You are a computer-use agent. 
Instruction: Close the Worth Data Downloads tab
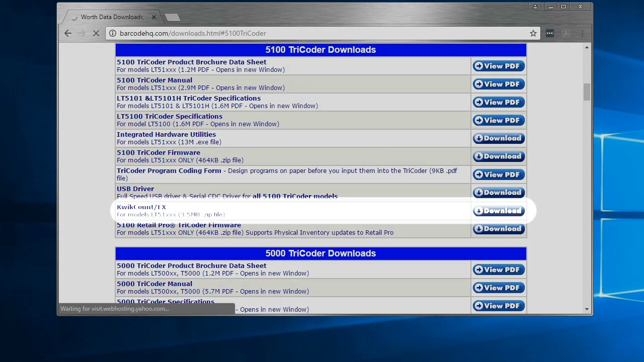click(154, 17)
